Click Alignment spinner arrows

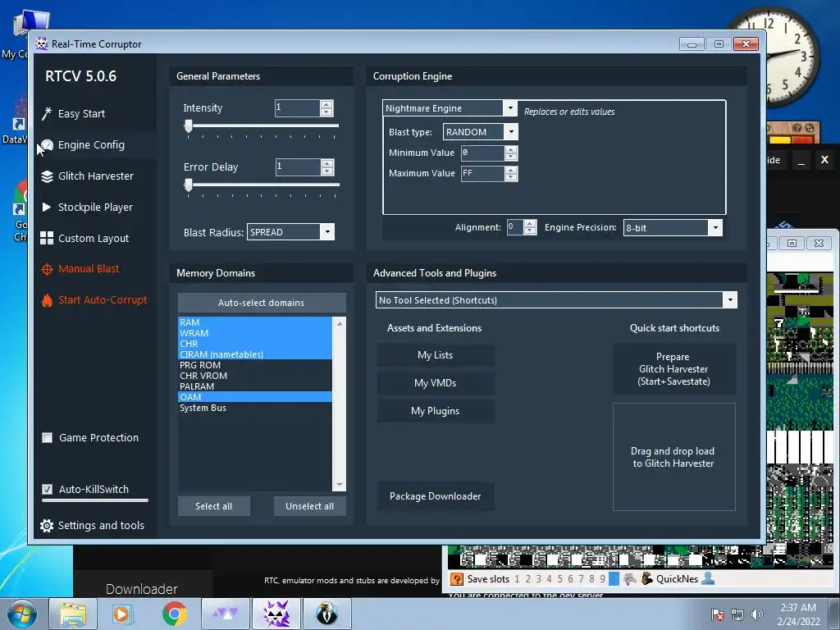pos(530,227)
